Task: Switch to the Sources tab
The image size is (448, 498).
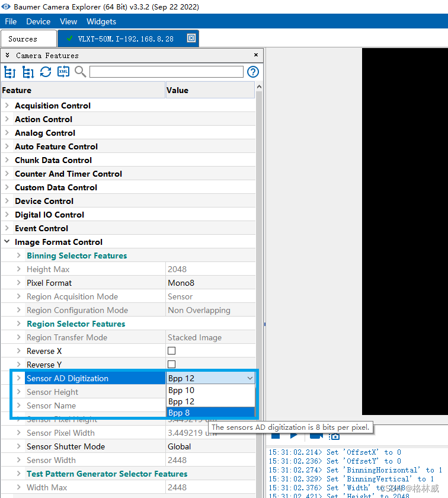Action: coord(28,39)
